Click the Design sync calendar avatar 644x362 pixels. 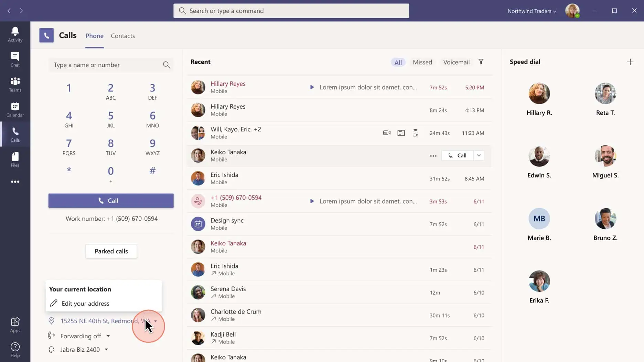tap(198, 224)
